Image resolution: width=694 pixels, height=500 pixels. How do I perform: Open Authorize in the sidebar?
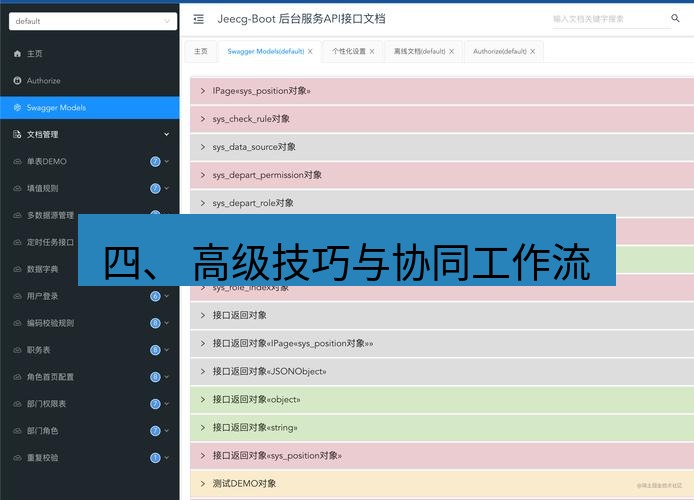pyautogui.click(x=90, y=81)
